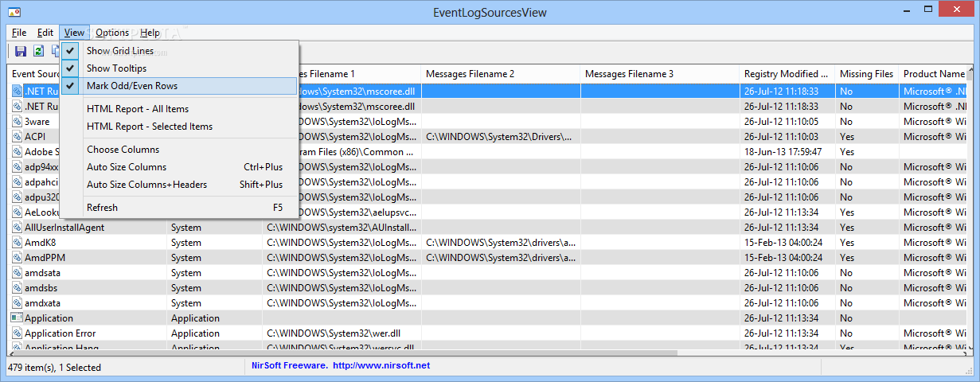Select the AmdK8 row icon
Viewport: 980px width, 382px height.
pyautogui.click(x=18, y=243)
